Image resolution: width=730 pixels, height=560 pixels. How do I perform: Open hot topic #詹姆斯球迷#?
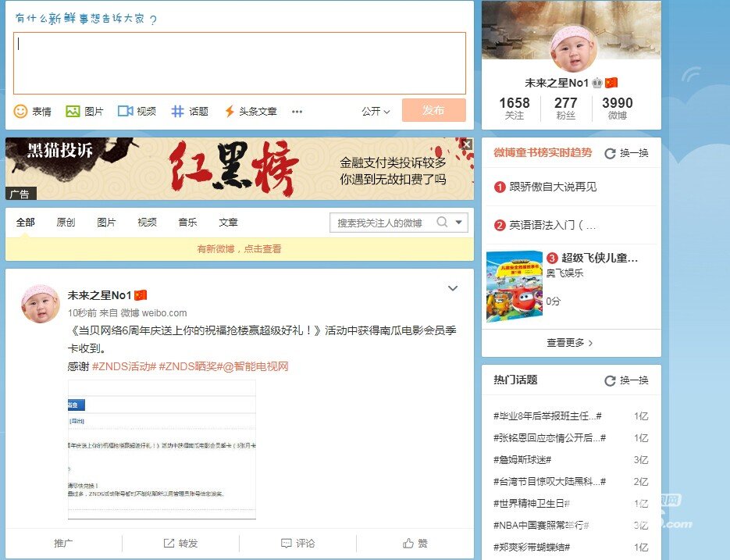(522, 460)
